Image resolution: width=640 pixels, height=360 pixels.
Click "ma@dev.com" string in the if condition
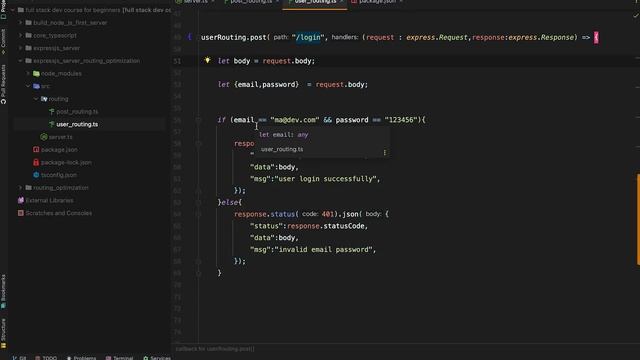[x=295, y=120]
